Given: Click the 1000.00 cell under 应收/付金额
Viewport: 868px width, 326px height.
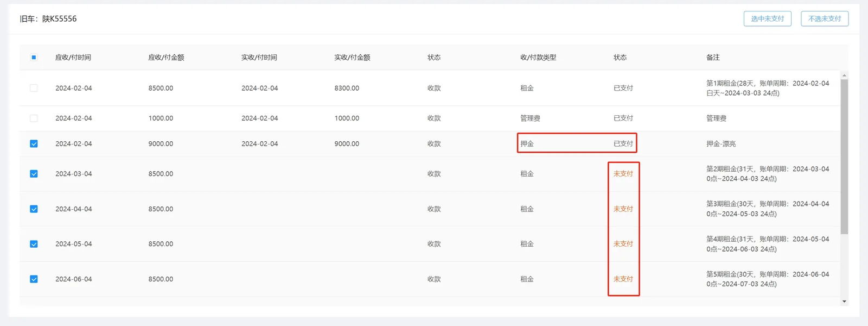Looking at the screenshot, I should [161, 118].
